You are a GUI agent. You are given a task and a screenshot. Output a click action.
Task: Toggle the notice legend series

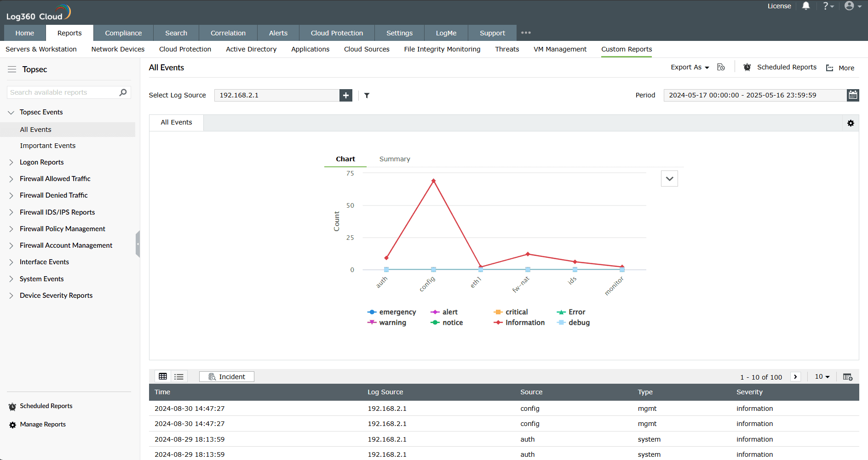(447, 323)
